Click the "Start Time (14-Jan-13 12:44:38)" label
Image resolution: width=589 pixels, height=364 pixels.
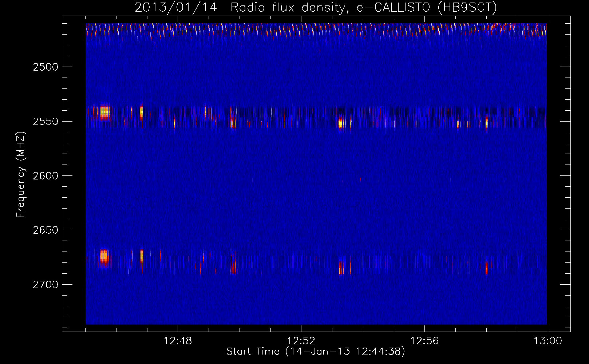tap(316, 352)
